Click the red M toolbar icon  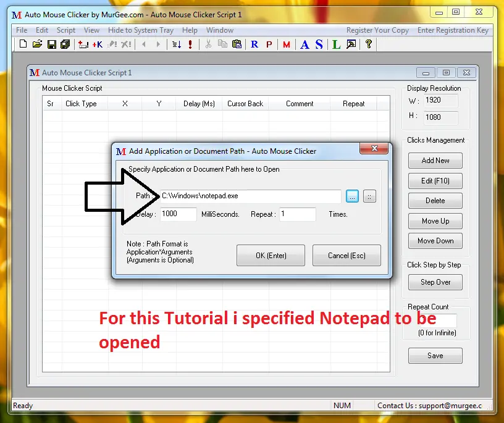[287, 44]
